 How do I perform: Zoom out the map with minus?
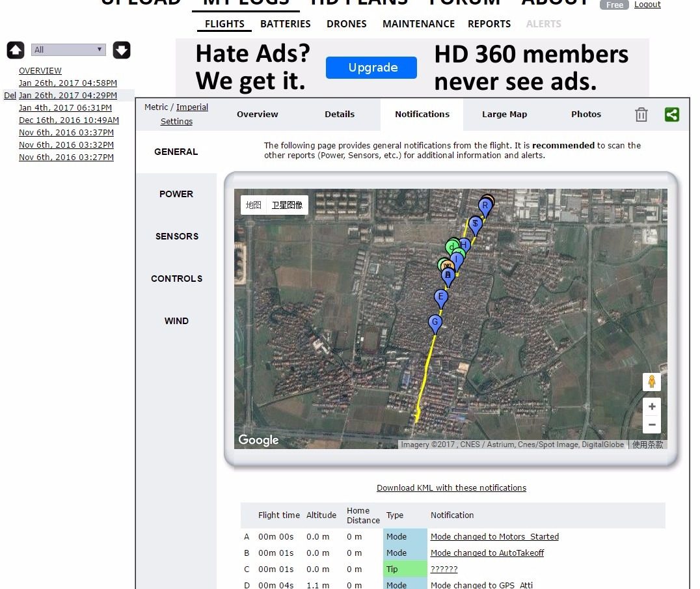(652, 425)
